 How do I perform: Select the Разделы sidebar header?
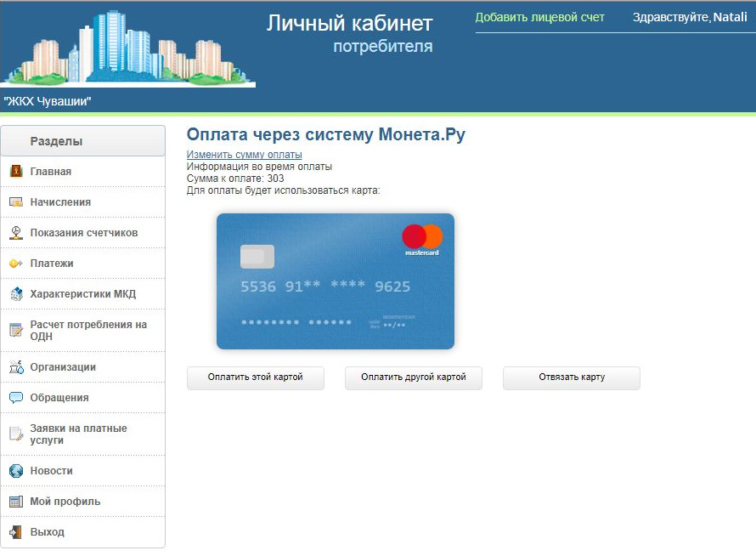[x=82, y=141]
